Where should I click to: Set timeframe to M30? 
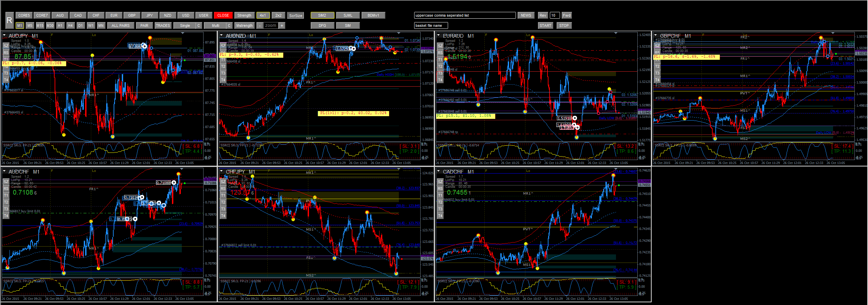coord(50,25)
